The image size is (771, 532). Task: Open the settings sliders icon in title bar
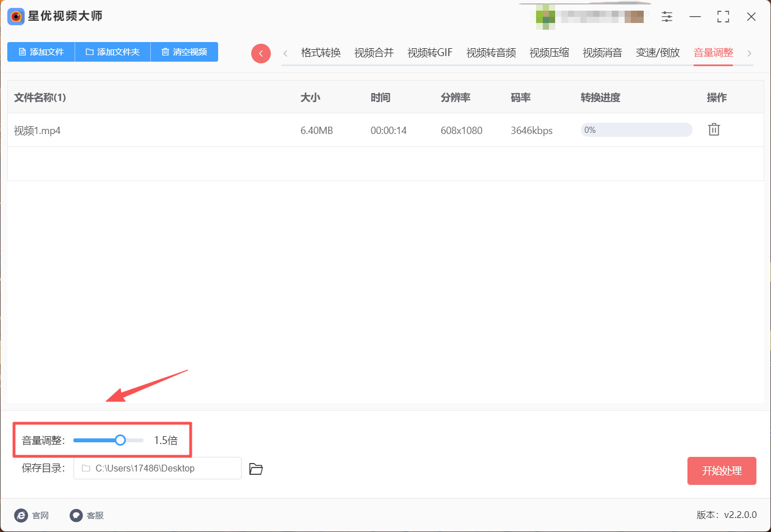pos(667,17)
